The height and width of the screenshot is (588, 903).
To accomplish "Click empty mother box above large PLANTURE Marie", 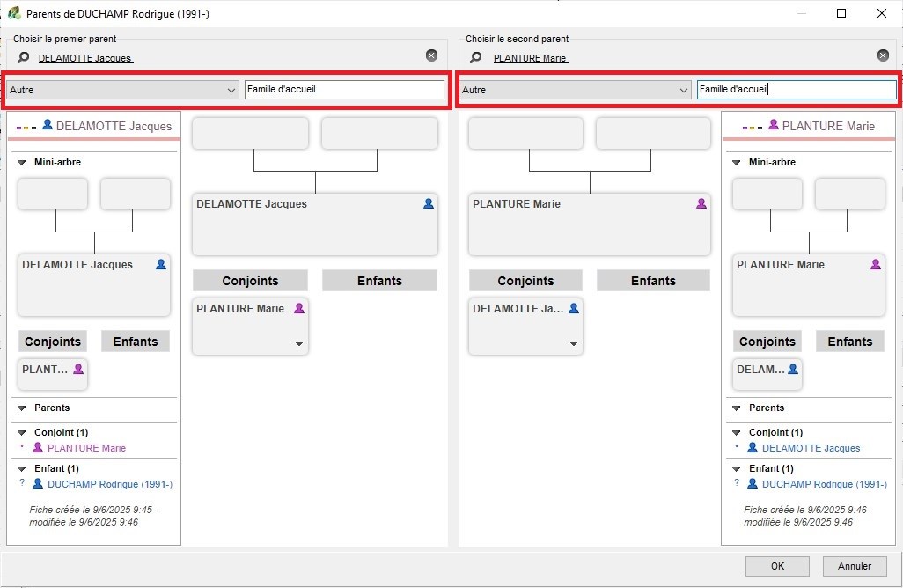I will [653, 133].
